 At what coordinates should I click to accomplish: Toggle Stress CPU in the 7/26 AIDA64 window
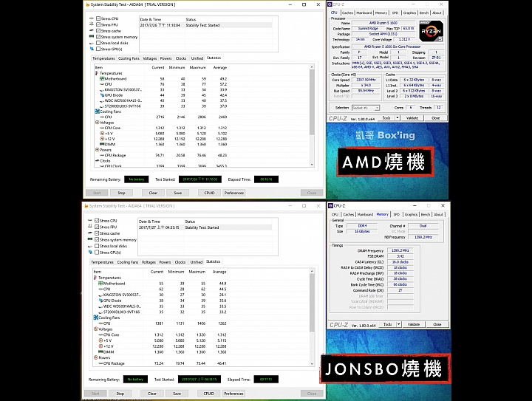(98, 18)
